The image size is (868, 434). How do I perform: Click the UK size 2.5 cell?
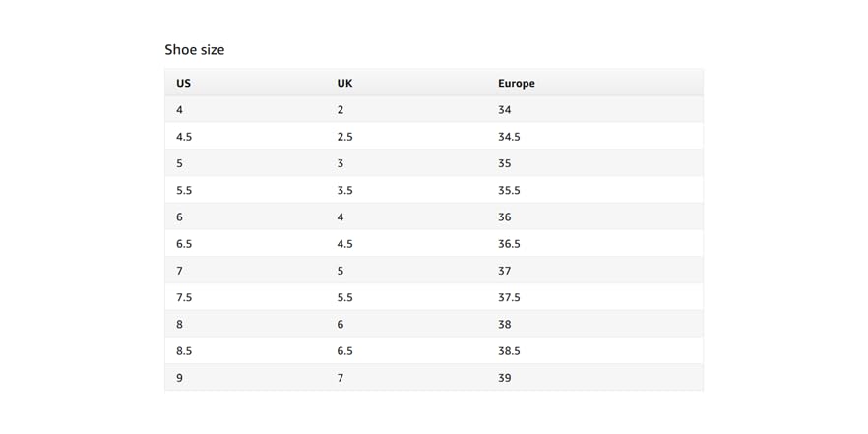coord(344,137)
